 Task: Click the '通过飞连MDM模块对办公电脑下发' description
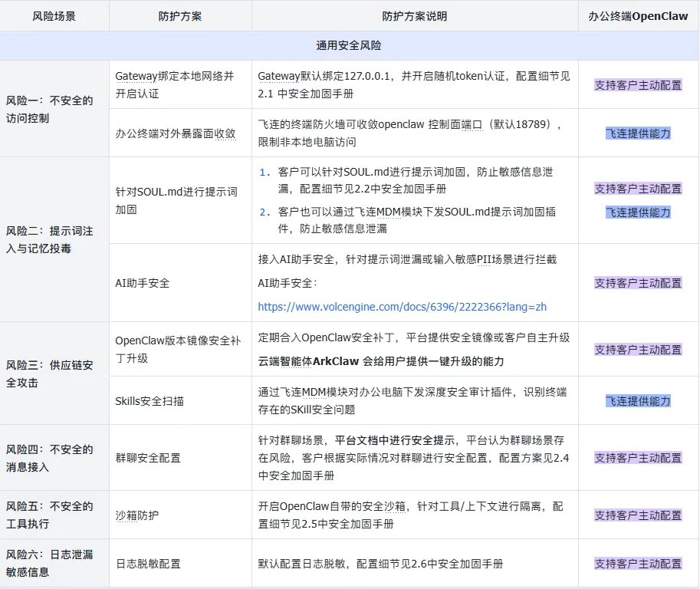[412, 401]
